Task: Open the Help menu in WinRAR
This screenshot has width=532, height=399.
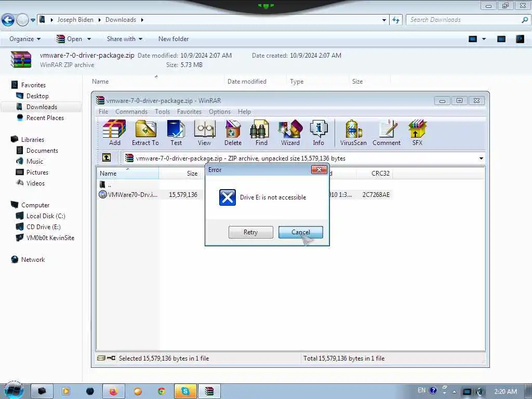Action: pyautogui.click(x=244, y=112)
